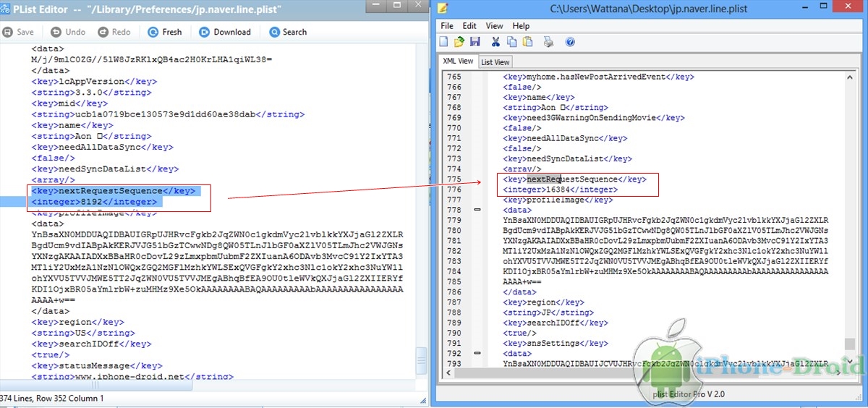Viewport: 868px width, 408px height.
Task: Click the www.iphone-droid.net string line
Action: pyautogui.click(x=132, y=376)
